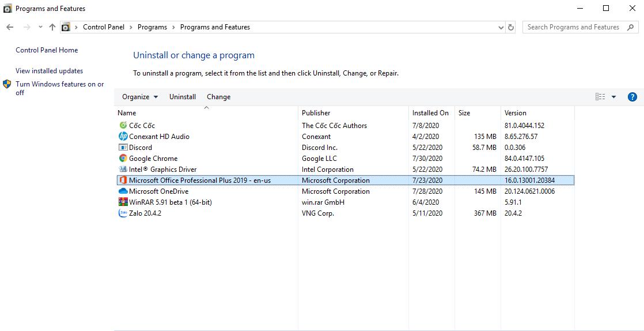Select WinRAR 5.91 beta 1 entry

(x=171, y=202)
